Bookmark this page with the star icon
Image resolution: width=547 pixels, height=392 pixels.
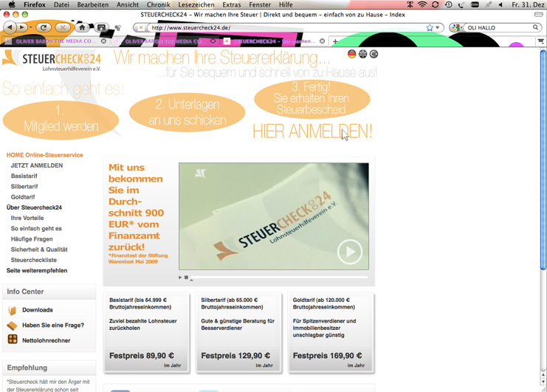coord(430,27)
